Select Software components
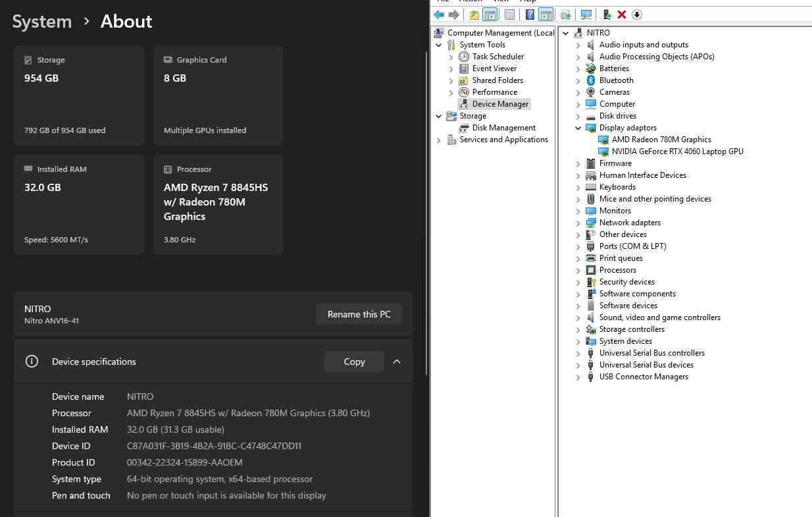 pos(637,294)
